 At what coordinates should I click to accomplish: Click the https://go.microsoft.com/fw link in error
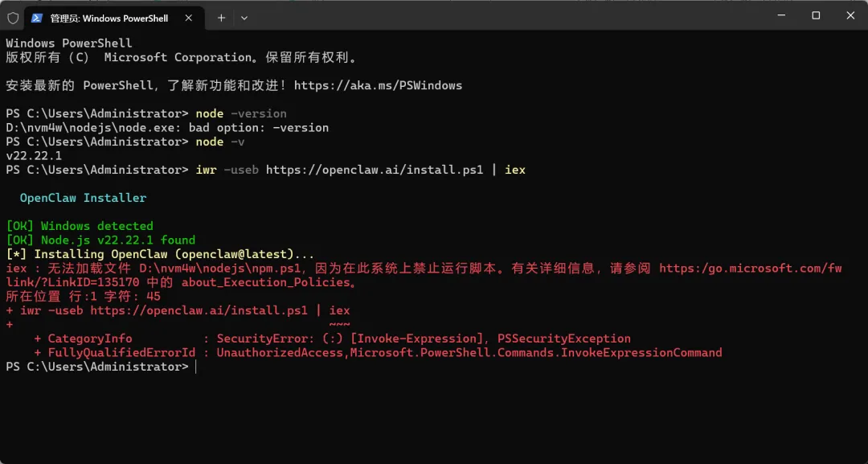(x=751, y=269)
